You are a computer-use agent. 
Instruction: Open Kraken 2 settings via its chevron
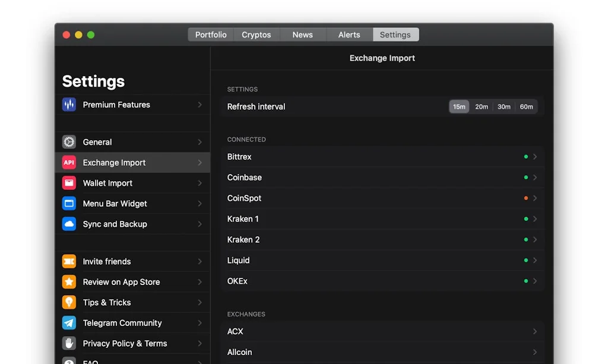pos(534,239)
